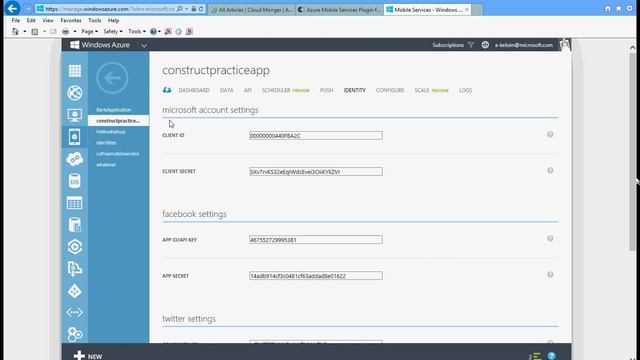640x360 pixels.
Task: Open SQL Databases DB sidebar icon
Action: pyautogui.click(x=75, y=181)
